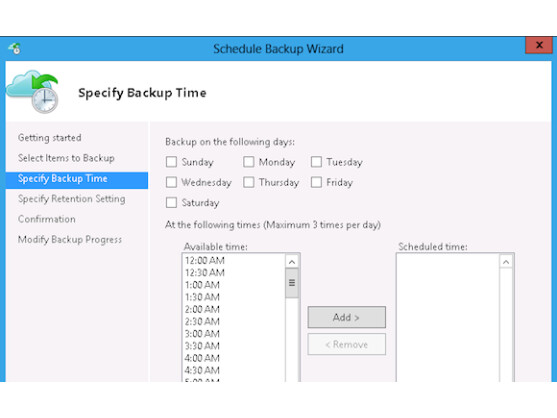
Task: Select the 3:00 AM time entry
Action: (202, 333)
